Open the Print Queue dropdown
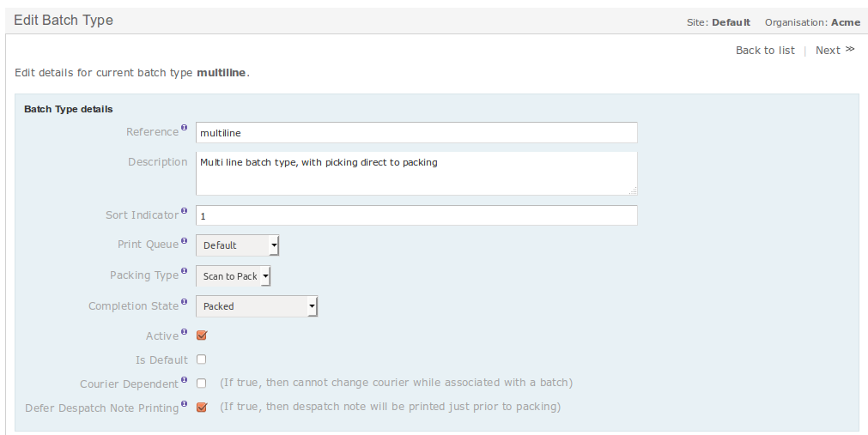The height and width of the screenshot is (435, 868). pyautogui.click(x=238, y=245)
